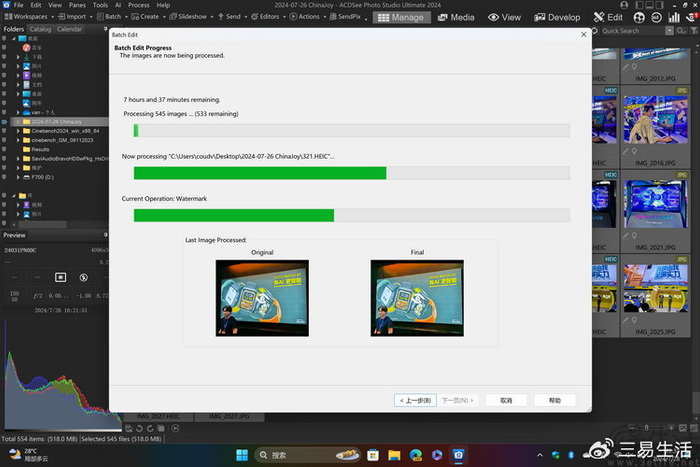This screenshot has width=700, height=467.
Task: Open the 365 mode icon
Action: click(656, 17)
